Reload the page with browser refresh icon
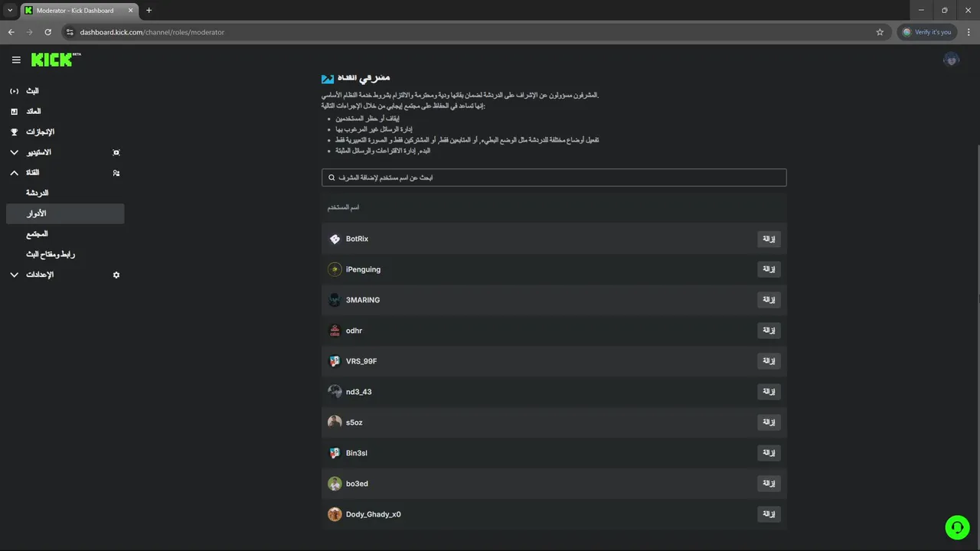This screenshot has width=980, height=551. [47, 32]
